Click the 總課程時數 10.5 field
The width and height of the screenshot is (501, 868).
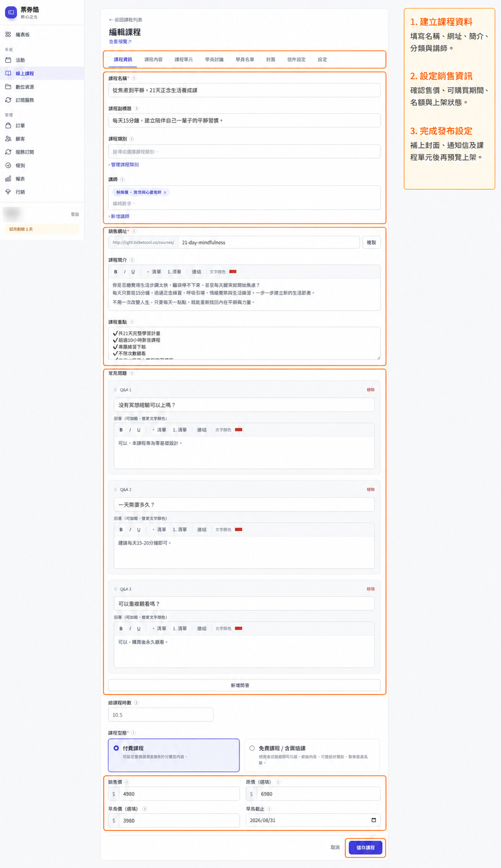(161, 715)
